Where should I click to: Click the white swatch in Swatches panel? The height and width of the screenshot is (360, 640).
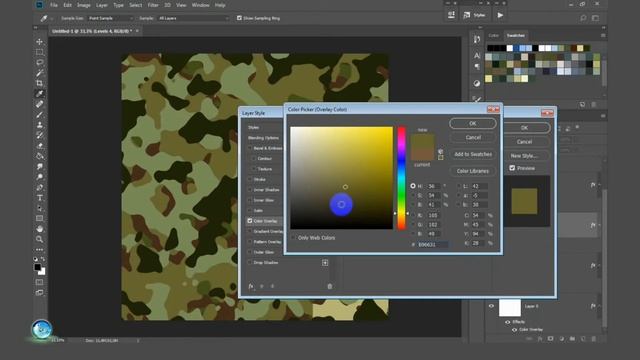click(509, 48)
